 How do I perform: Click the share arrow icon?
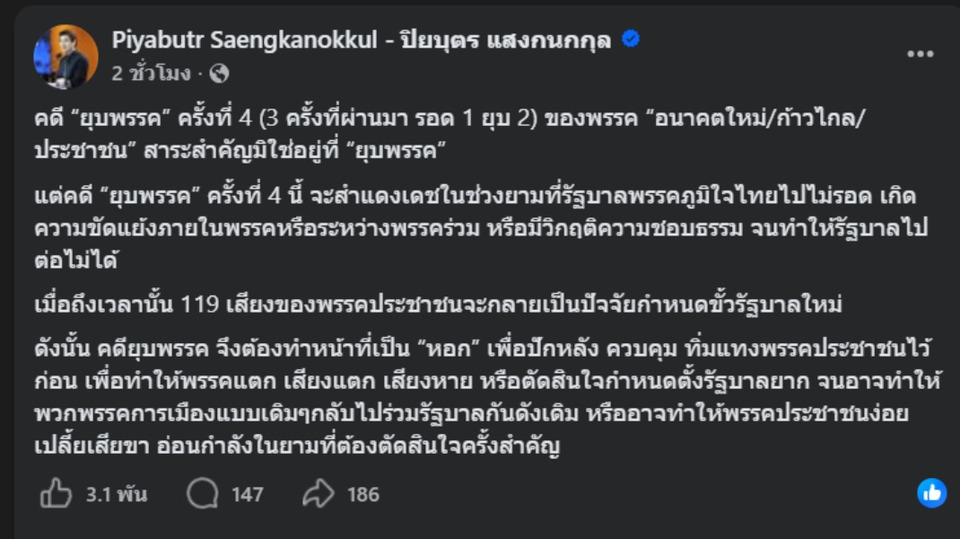(317, 493)
